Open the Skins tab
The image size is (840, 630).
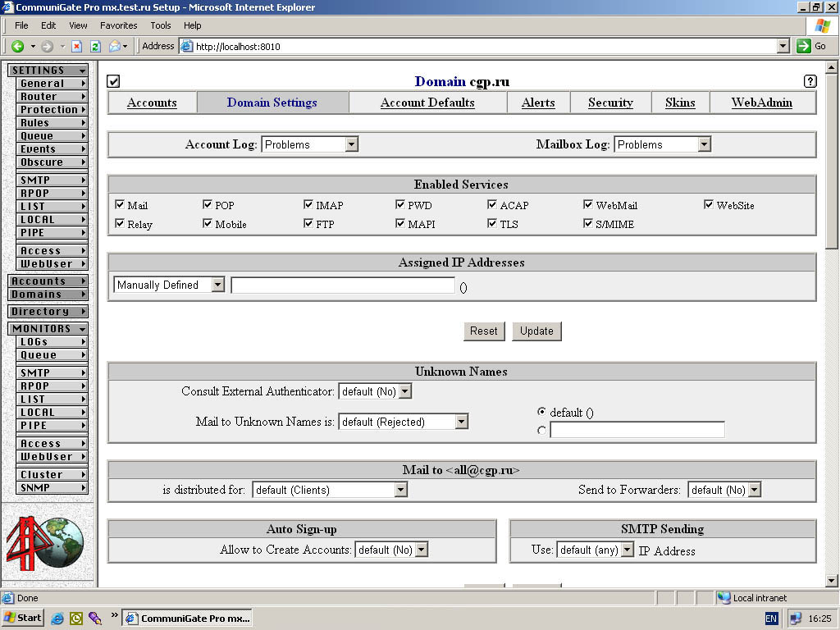coord(680,103)
